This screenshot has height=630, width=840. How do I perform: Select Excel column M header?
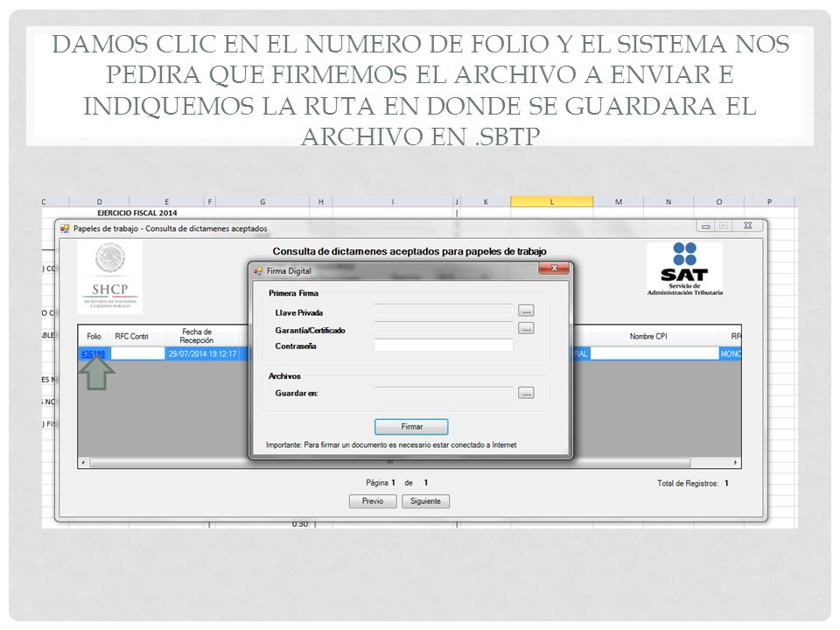(619, 201)
